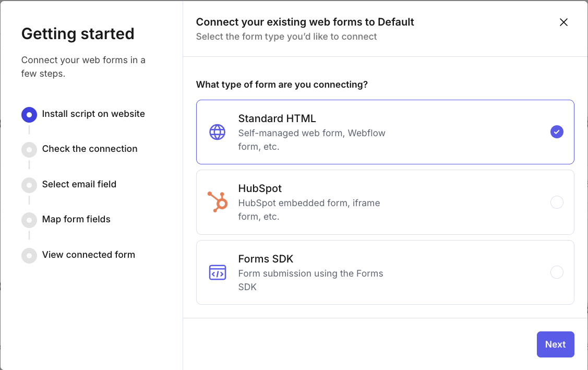The height and width of the screenshot is (370, 588).
Task: Click the Install script step circle icon
Action: (x=29, y=114)
